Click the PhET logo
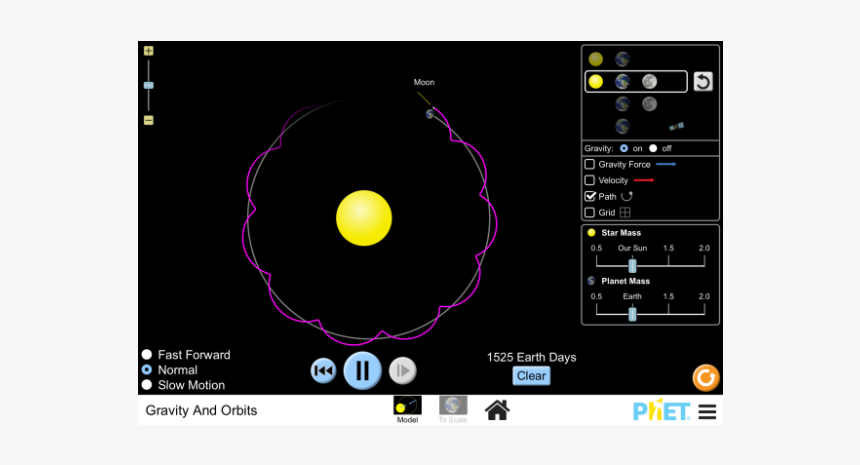This screenshot has width=860, height=465. click(661, 410)
